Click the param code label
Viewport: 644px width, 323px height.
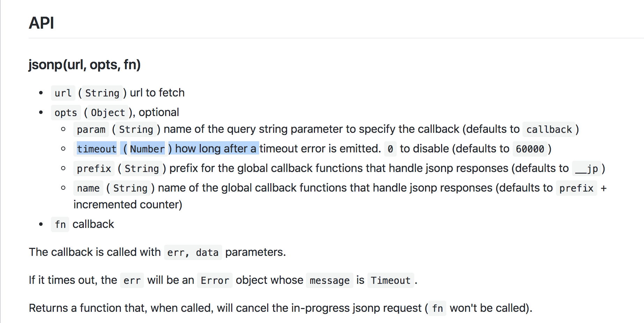91,129
